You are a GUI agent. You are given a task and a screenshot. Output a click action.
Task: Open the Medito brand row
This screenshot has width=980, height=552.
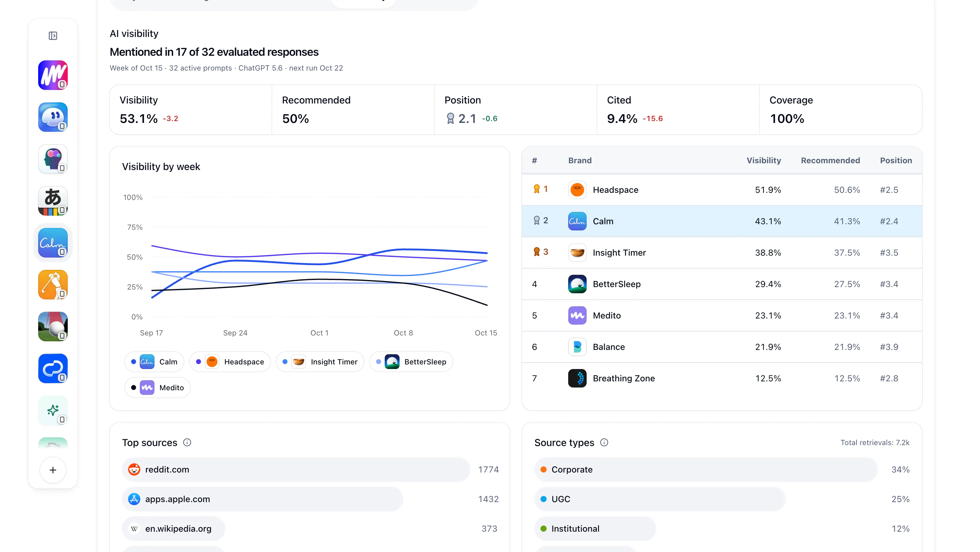click(722, 316)
